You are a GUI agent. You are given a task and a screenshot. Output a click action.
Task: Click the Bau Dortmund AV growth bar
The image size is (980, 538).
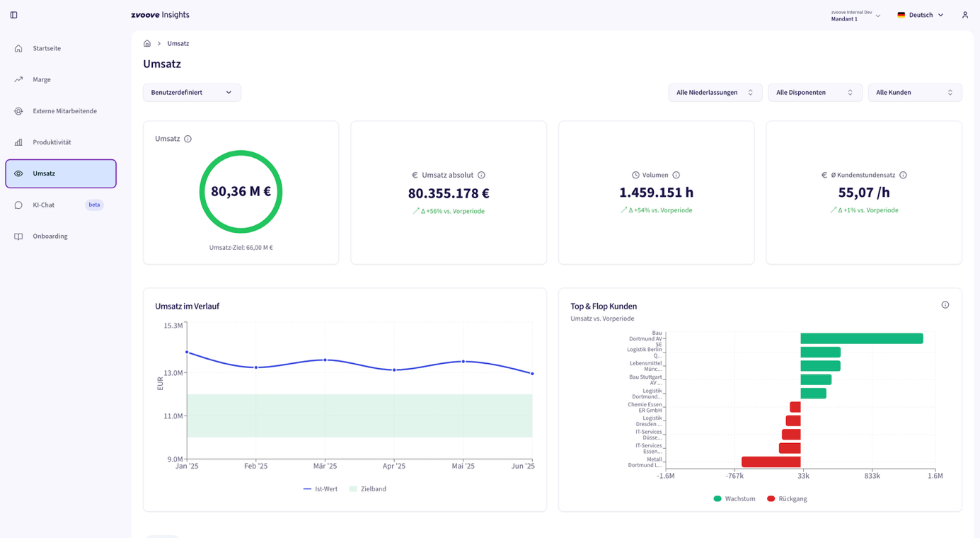861,338
